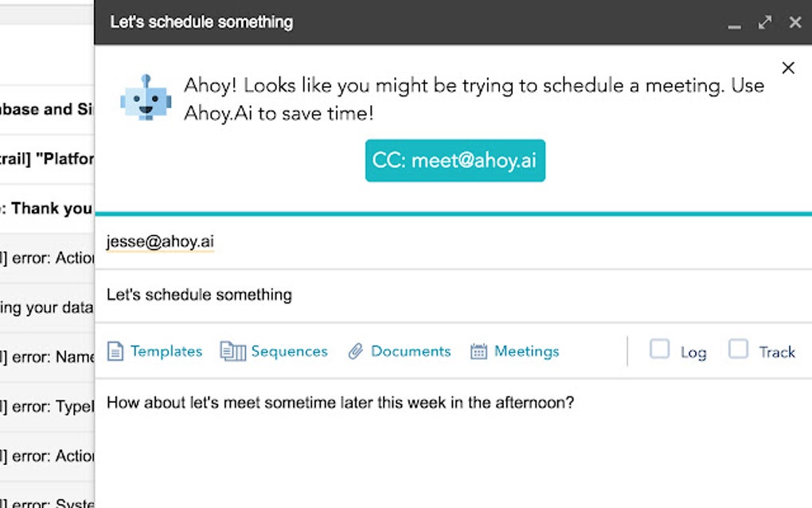Click into the email body text

pos(340,403)
